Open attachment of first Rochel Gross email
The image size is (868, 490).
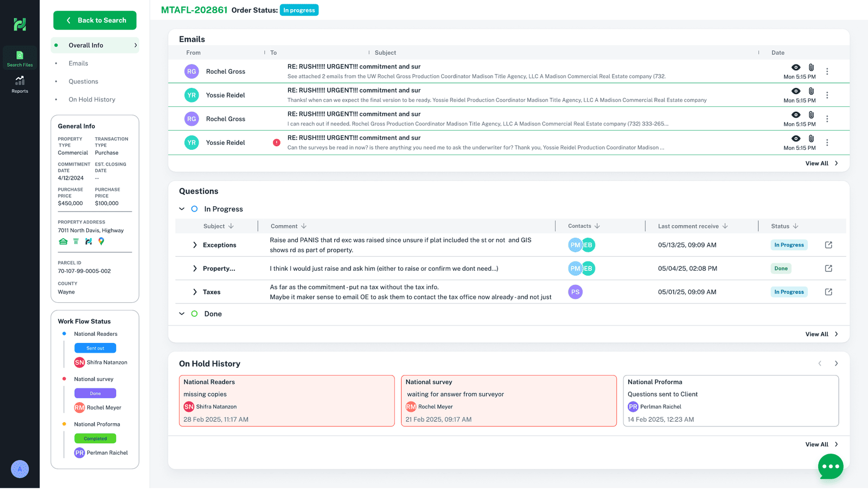point(811,67)
